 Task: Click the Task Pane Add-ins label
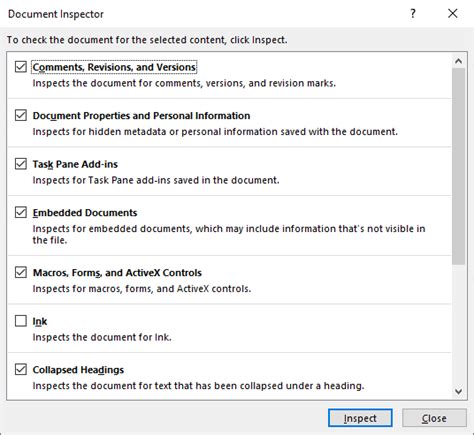coord(75,164)
